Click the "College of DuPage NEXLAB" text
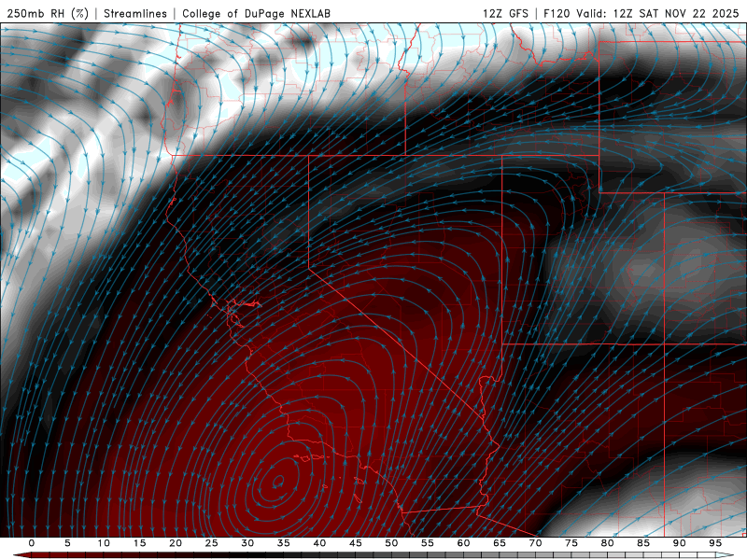 (256, 13)
